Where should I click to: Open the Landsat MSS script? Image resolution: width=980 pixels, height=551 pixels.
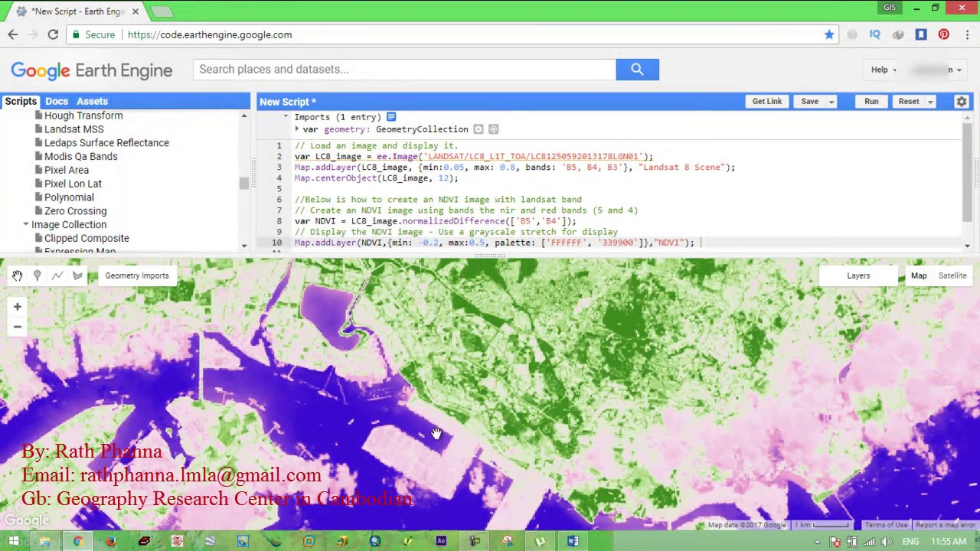click(x=73, y=129)
